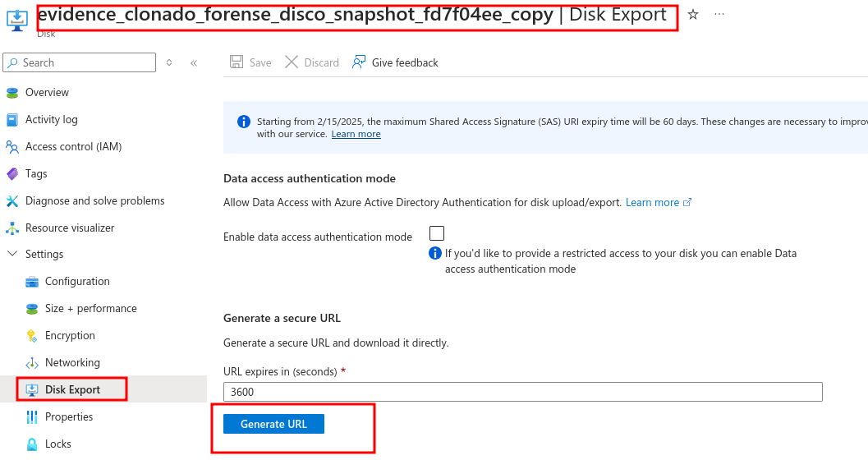868x460 pixels.
Task: Click the Access control (IAM) people icon
Action: (x=12, y=147)
